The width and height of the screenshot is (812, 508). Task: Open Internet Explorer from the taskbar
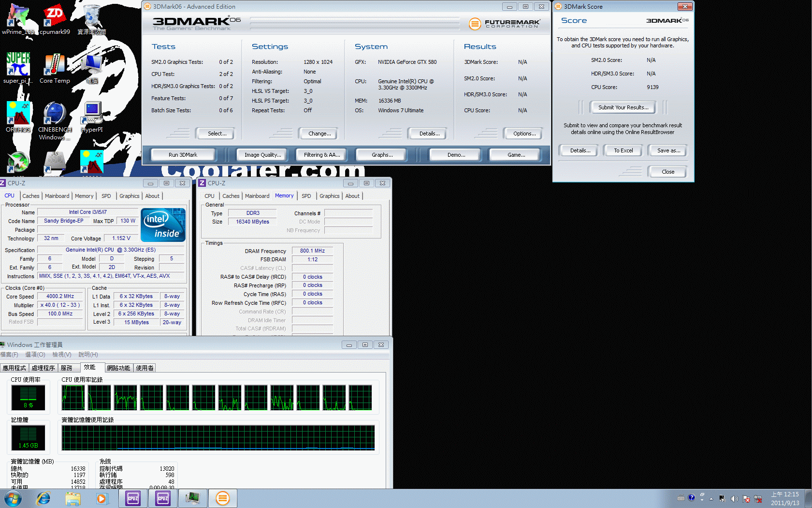(43, 498)
